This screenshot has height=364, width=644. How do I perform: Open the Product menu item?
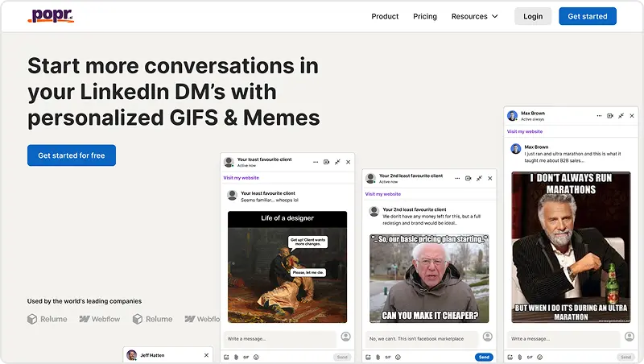tap(385, 16)
